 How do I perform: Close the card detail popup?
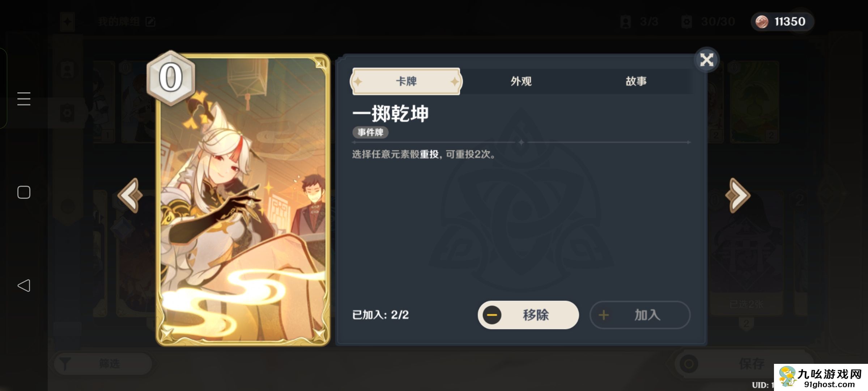(x=706, y=60)
